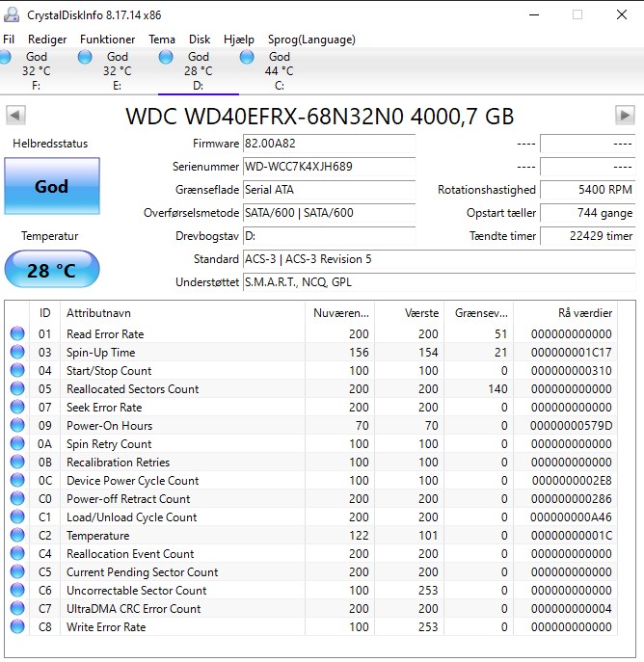Screen dimensions: 644x662
Task: Click the Rå værdier column header
Action: tap(566, 313)
